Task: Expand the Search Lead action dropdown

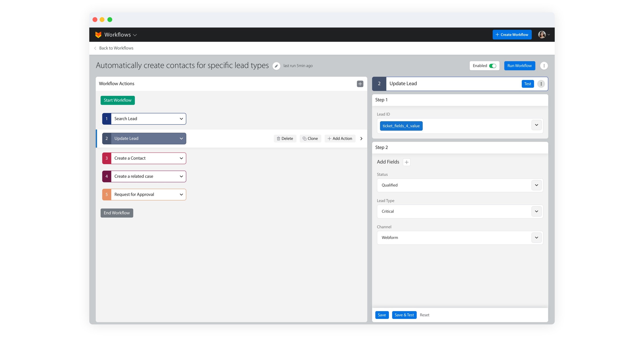Action: click(x=181, y=119)
